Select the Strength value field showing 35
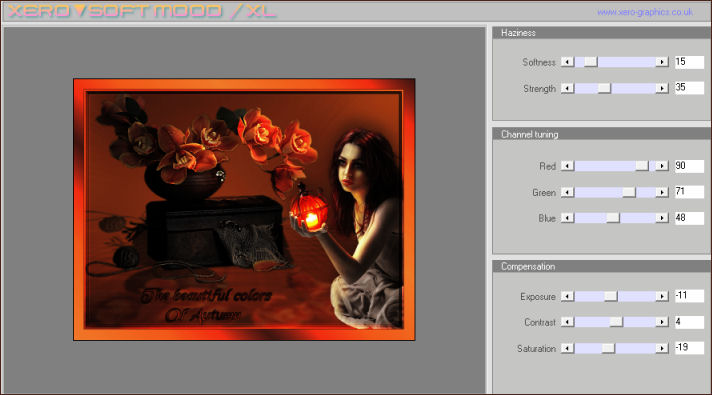The image size is (712, 395). (689, 88)
